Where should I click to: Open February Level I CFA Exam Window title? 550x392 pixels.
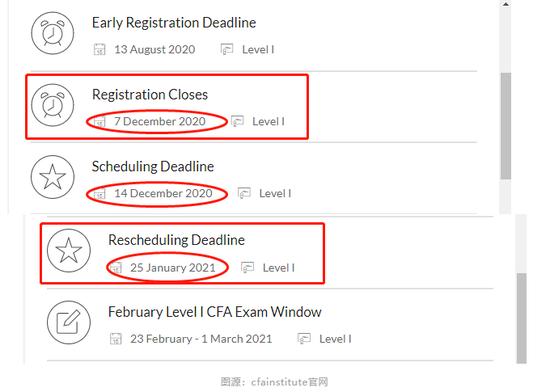[x=215, y=312]
